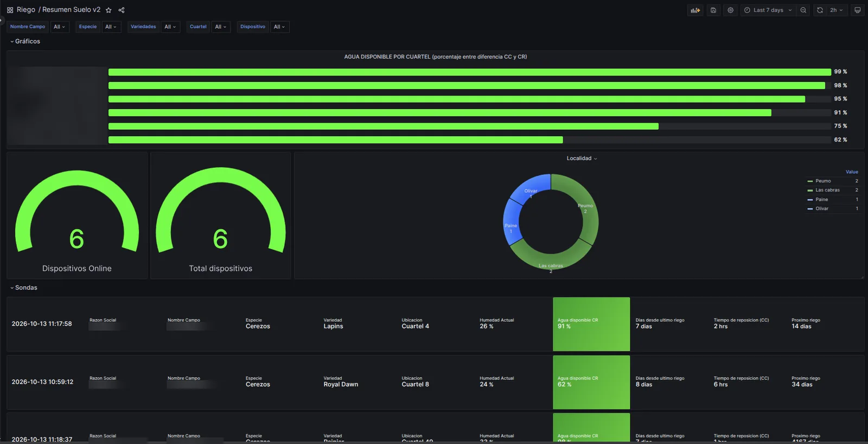The height and width of the screenshot is (444, 868).
Task: Open the Localidad panel title menu
Action: click(582, 158)
